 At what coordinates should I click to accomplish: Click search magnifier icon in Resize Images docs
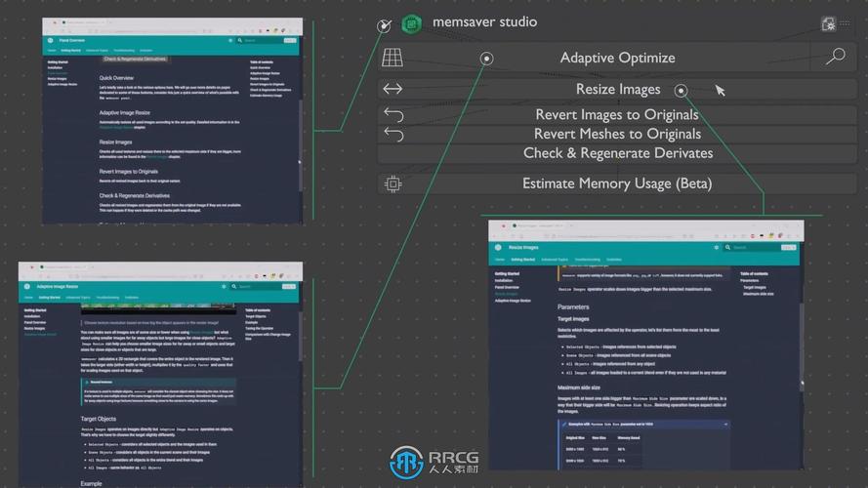(x=728, y=247)
